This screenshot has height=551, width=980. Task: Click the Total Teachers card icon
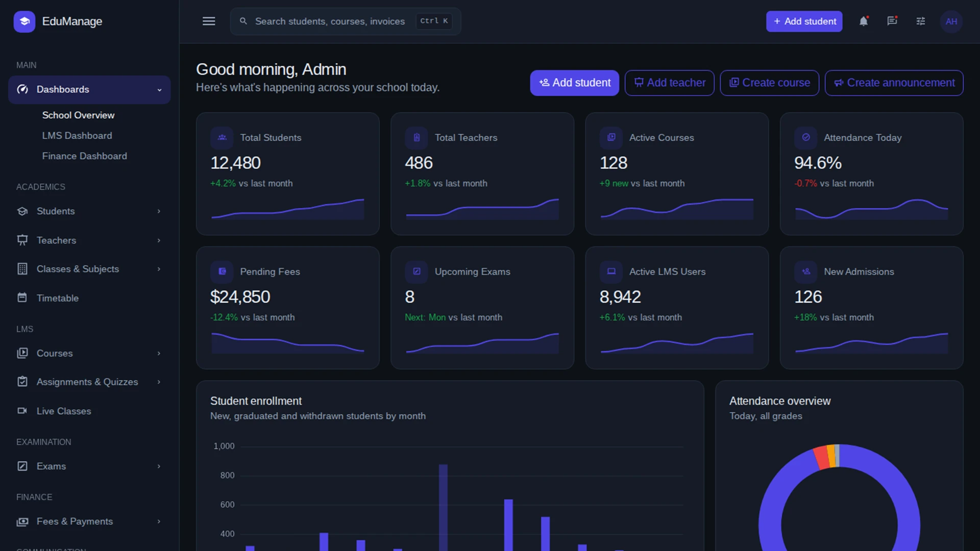click(416, 138)
